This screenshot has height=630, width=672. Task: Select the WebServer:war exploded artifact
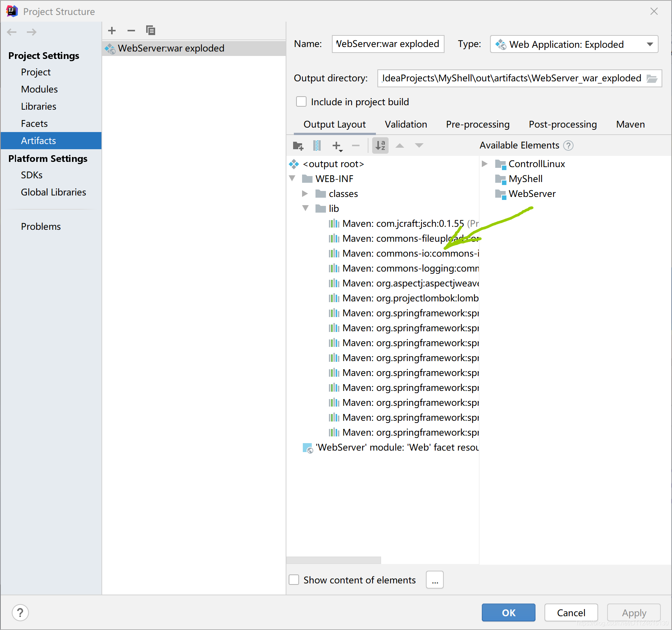point(194,48)
